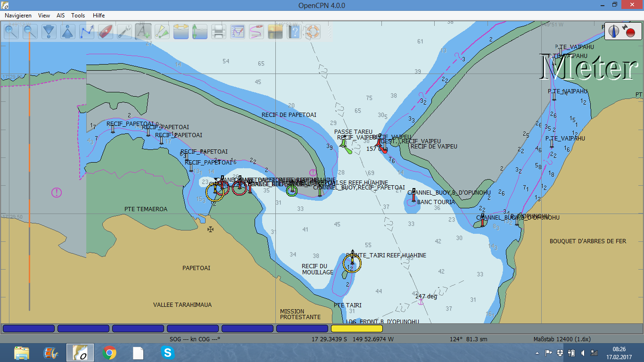Show tides with the green arrow icon
644x362 pixels.
[199, 32]
